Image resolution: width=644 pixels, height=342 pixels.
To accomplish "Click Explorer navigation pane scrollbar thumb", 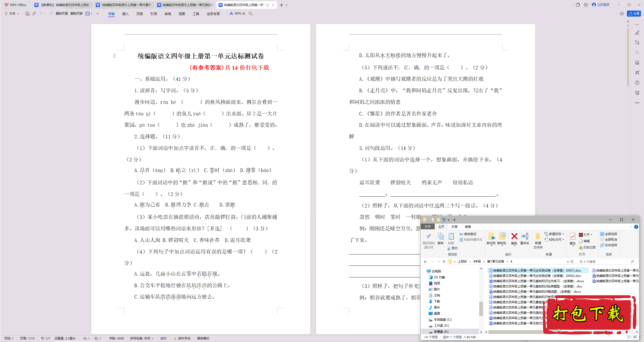I will (481, 309).
